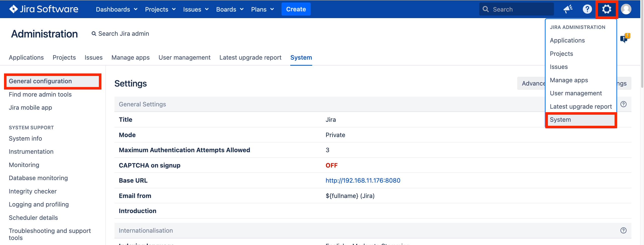Open the feedback megaphone icon
This screenshot has width=644, height=245.
click(568, 9)
